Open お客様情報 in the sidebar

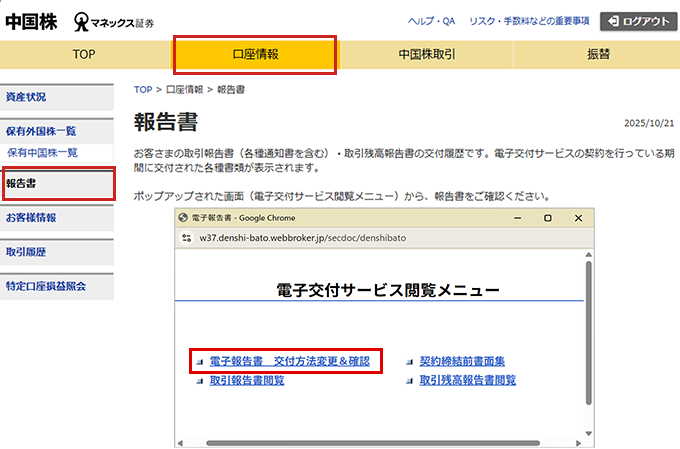(57, 218)
